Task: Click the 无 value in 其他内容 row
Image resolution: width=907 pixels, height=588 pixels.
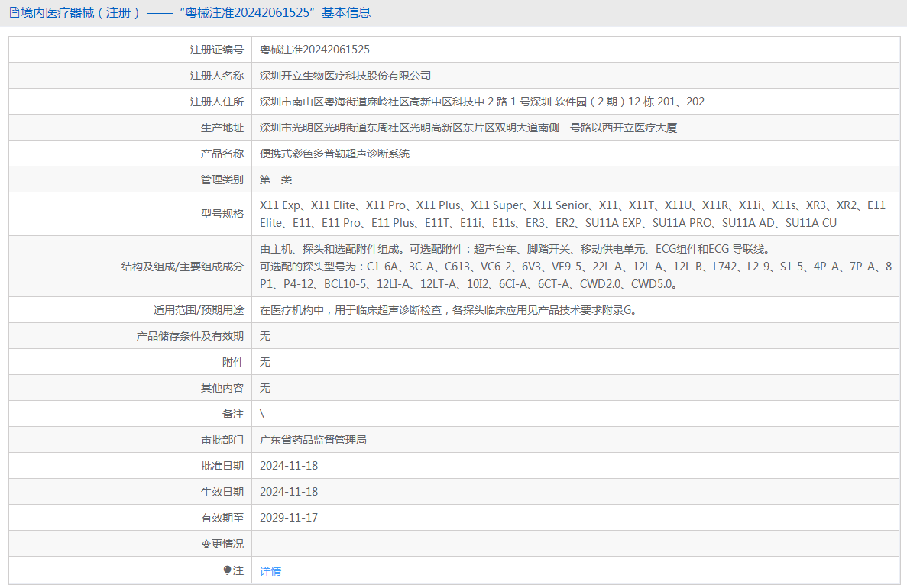Action: tap(265, 389)
